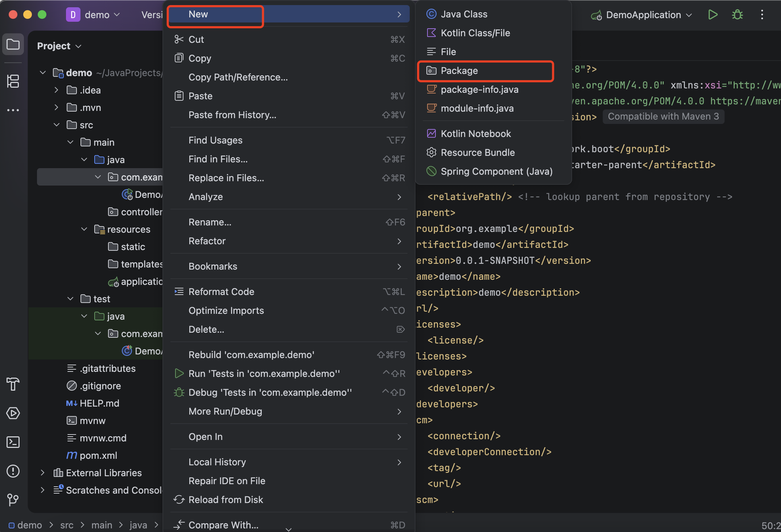Viewport: 781px width, 532px height.
Task: Click the main breadcrumb in status bar
Action: (x=102, y=525)
